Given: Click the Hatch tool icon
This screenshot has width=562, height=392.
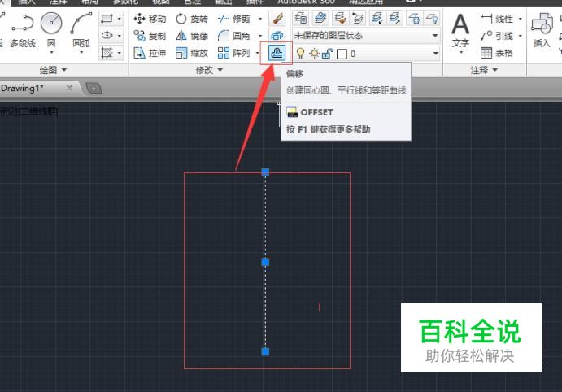Looking at the screenshot, I should point(107,53).
